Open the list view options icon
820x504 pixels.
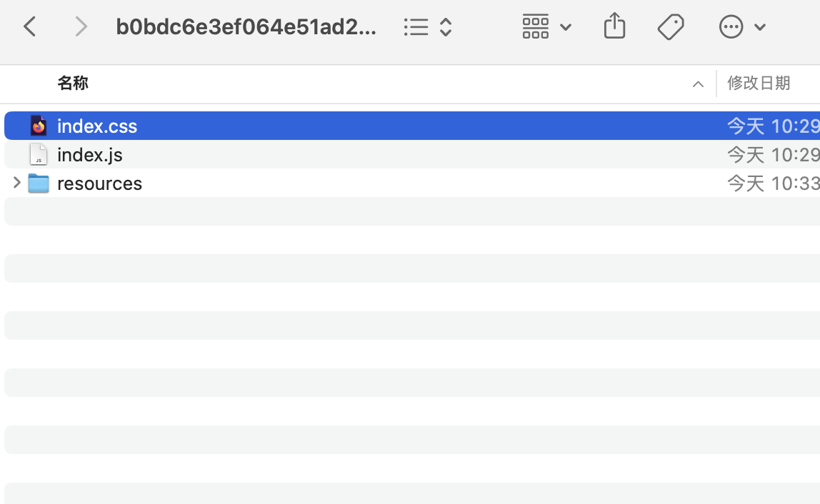tap(416, 27)
